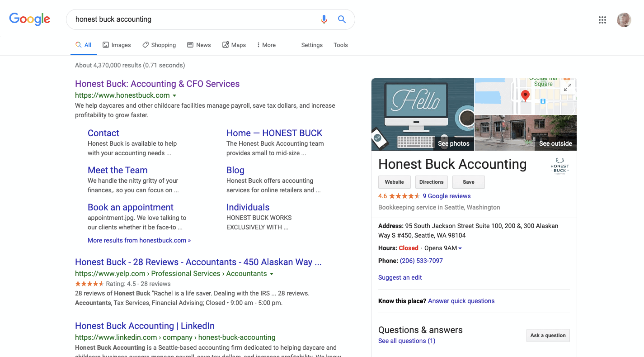Open the More search categories menu
Image resolution: width=644 pixels, height=357 pixels.
coord(266,45)
